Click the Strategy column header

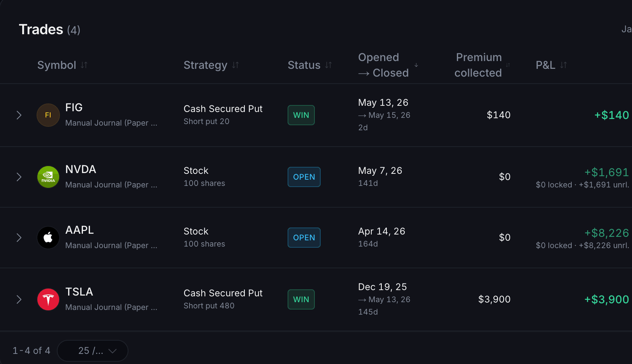point(205,65)
